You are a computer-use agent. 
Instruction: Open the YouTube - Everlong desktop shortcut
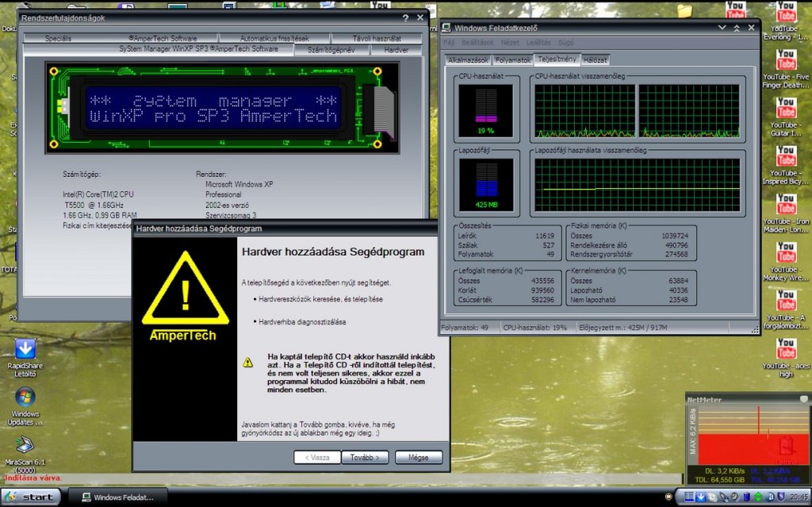point(786,21)
